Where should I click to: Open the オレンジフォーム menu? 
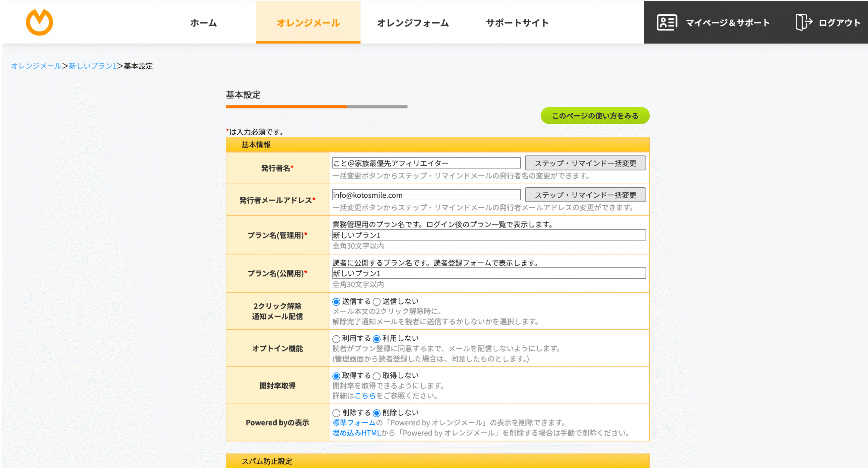pyautogui.click(x=413, y=23)
